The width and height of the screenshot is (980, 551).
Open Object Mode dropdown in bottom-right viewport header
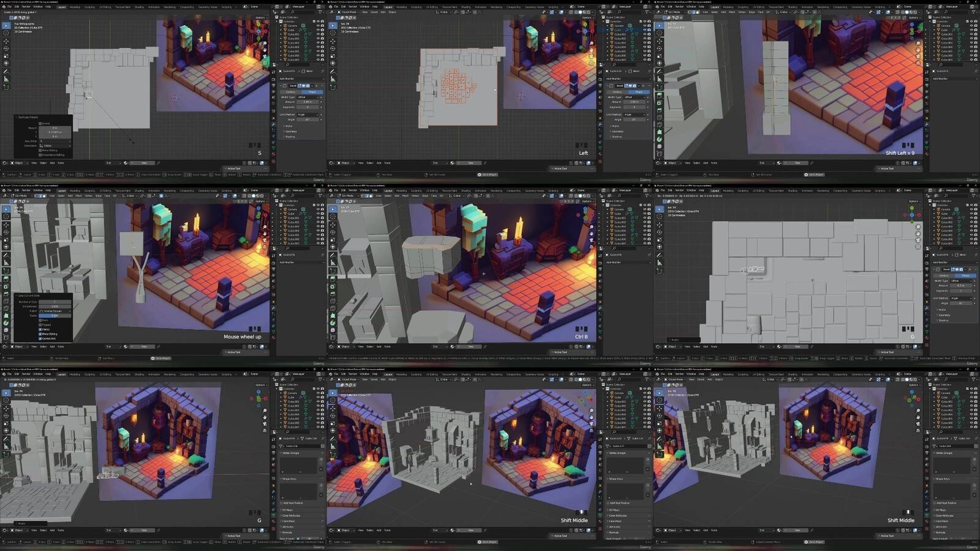(676, 379)
